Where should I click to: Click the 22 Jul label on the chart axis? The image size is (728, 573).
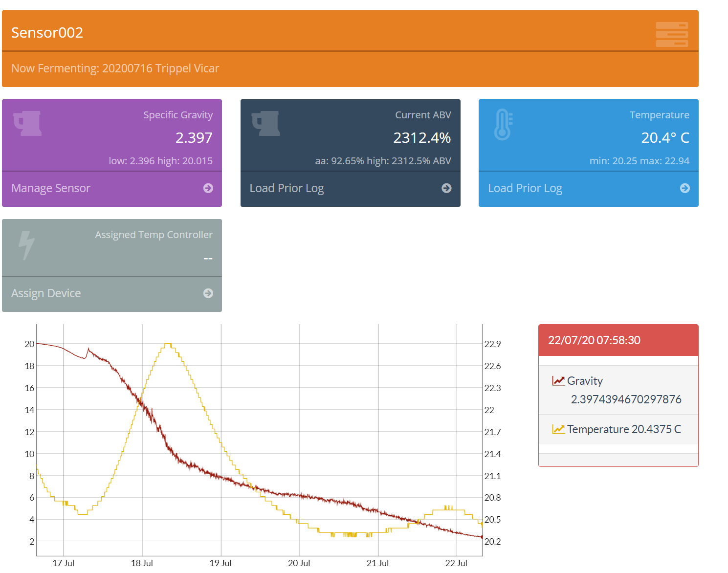coord(456,563)
